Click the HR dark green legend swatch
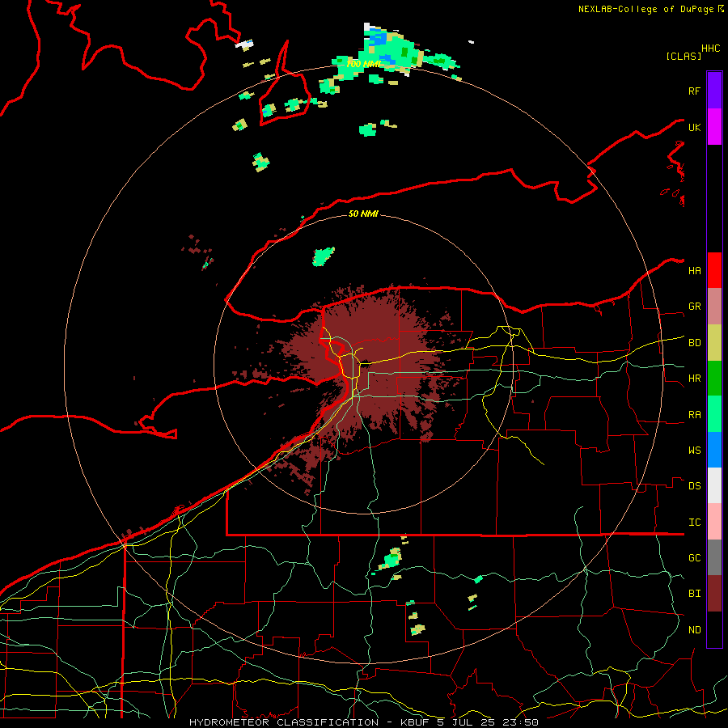 (714, 379)
